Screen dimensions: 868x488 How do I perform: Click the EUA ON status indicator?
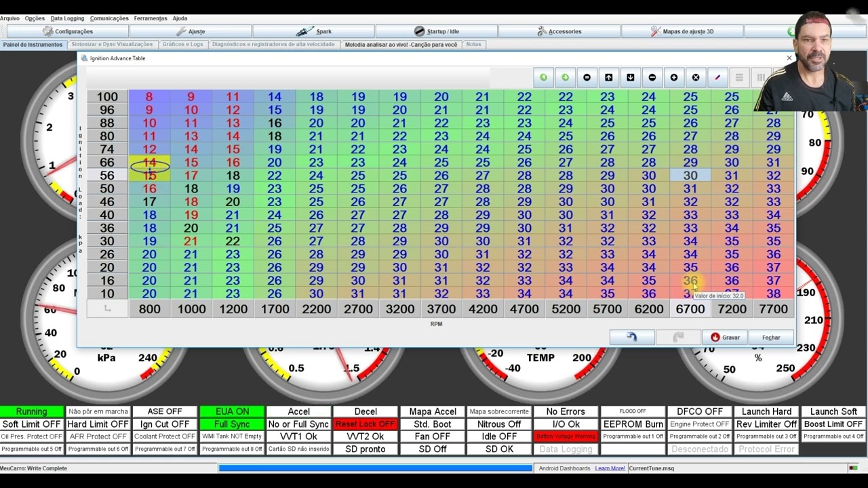[232, 411]
